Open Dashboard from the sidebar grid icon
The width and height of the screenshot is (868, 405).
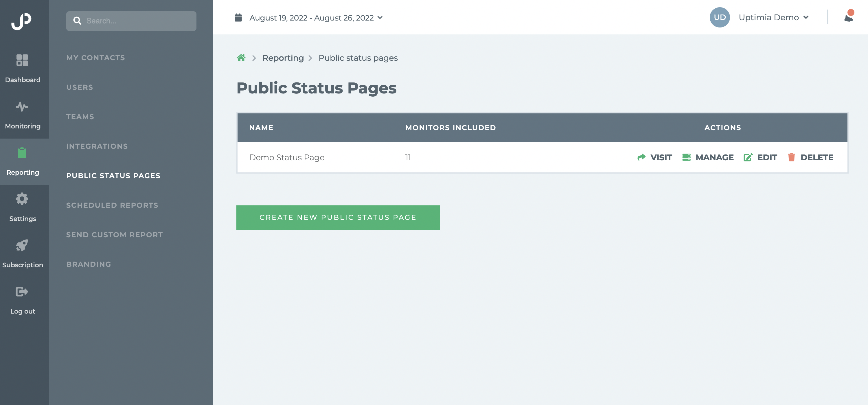(22, 60)
